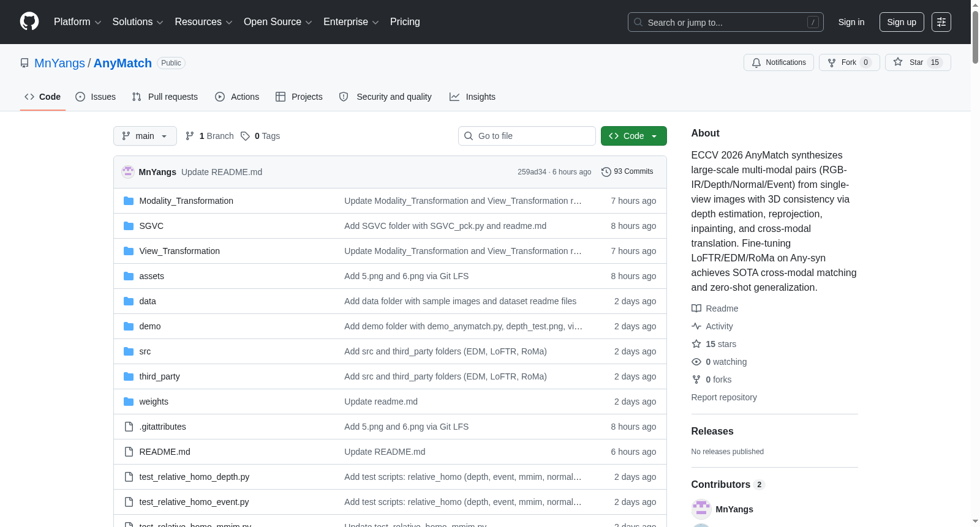The height and width of the screenshot is (527, 980).
Task: Open the Readme link with book icon
Action: click(715, 308)
